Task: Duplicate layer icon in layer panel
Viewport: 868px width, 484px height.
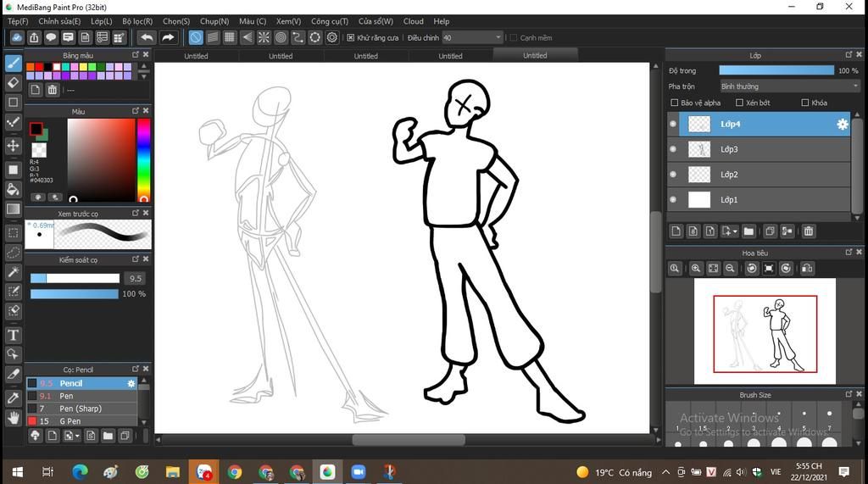Action: 770,231
